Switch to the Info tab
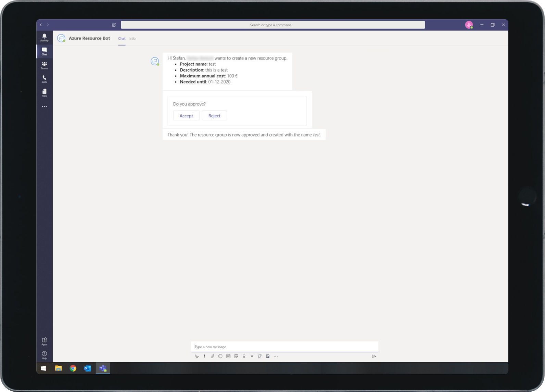 point(132,39)
